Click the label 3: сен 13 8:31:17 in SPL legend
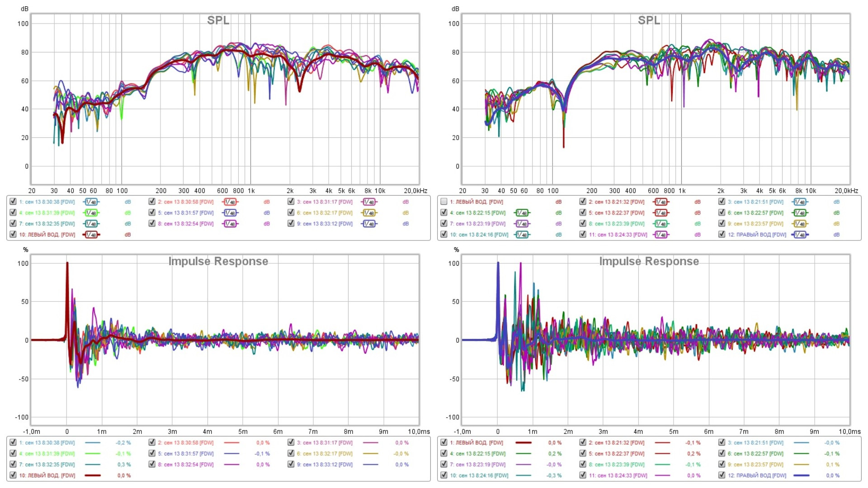 (325, 202)
